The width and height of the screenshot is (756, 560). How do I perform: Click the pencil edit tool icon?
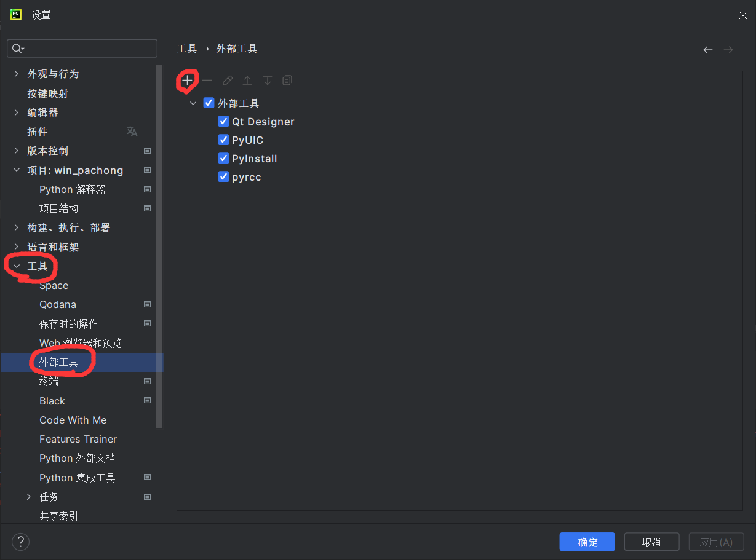coord(228,81)
